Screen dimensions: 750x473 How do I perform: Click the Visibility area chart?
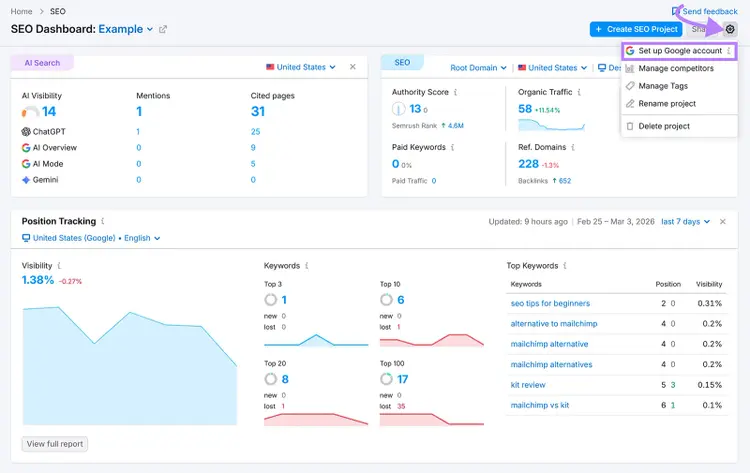click(130, 366)
